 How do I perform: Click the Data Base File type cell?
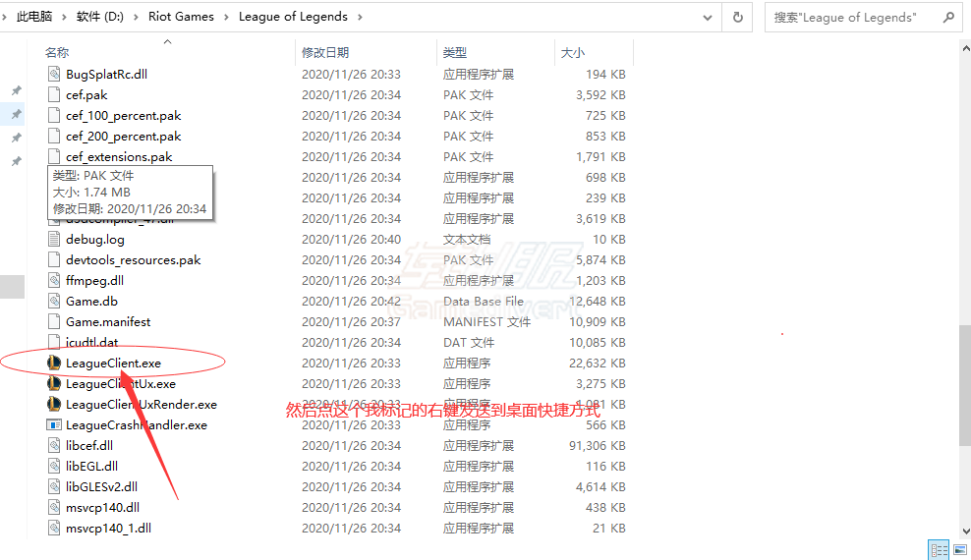pos(484,302)
